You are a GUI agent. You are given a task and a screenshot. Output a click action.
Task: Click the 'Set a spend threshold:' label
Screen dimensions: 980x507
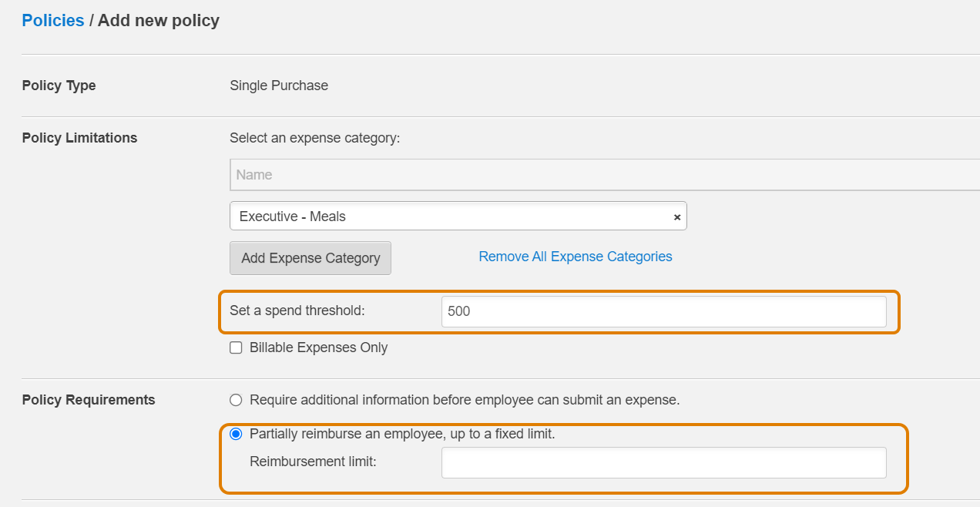[x=297, y=311]
